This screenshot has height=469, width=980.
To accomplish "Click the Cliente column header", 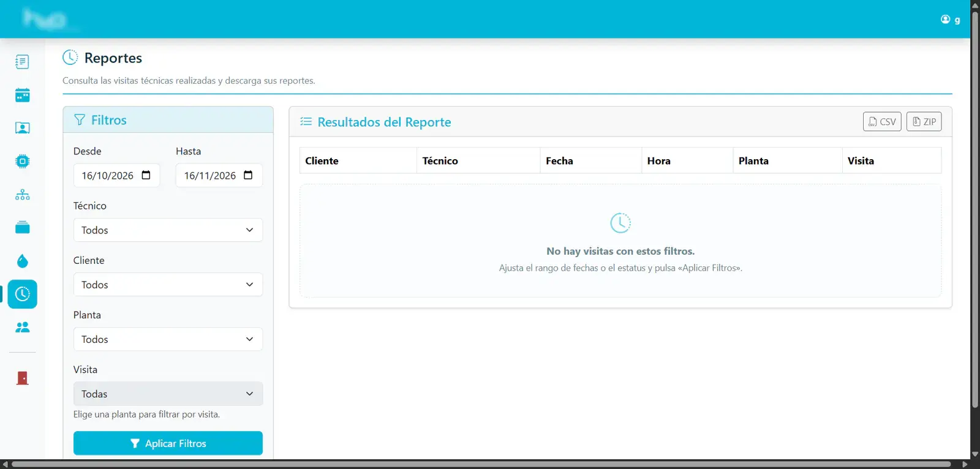I will pos(358,160).
